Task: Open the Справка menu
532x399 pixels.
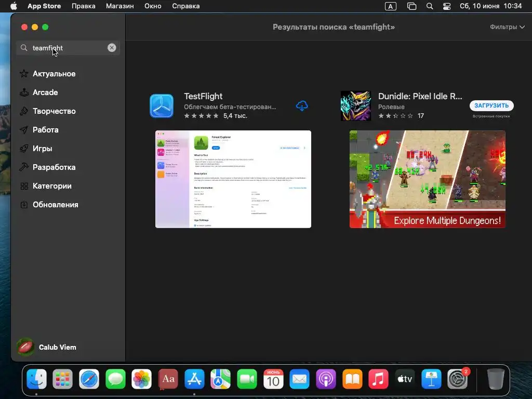Action: click(185, 6)
